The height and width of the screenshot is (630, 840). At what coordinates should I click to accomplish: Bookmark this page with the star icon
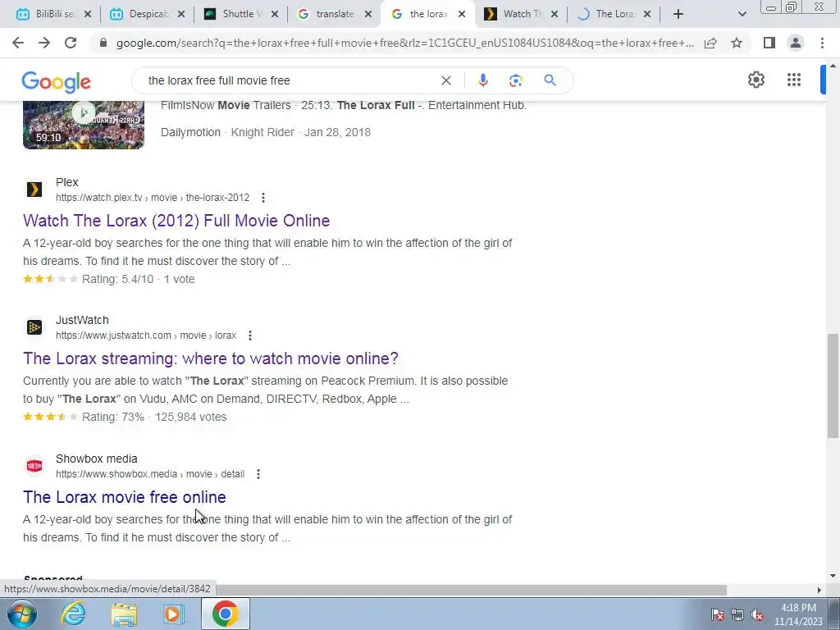pos(737,43)
